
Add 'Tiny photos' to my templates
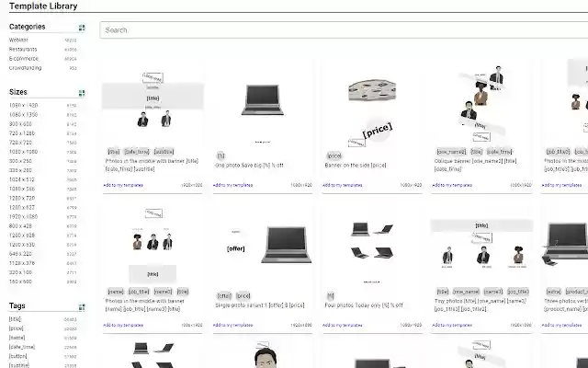[452, 325]
